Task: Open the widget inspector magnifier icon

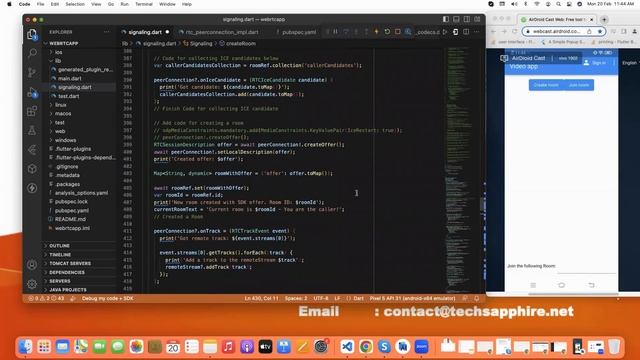Action: tap(408, 32)
